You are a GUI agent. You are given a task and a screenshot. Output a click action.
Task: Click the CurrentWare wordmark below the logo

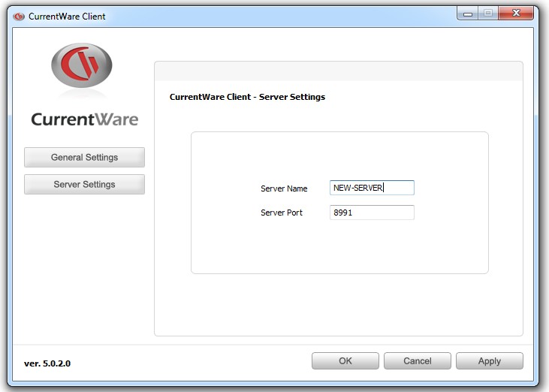click(85, 119)
